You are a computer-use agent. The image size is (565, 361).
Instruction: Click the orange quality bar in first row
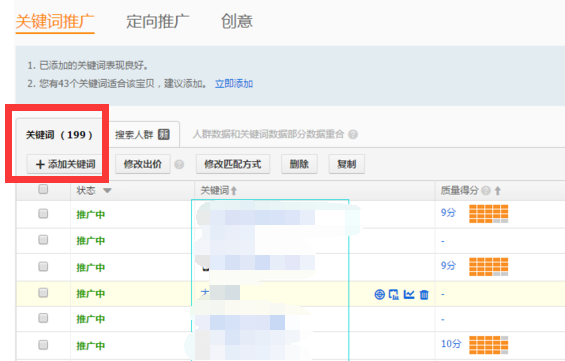pyautogui.click(x=489, y=214)
